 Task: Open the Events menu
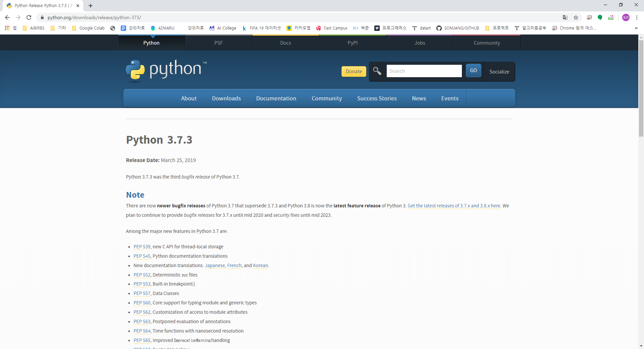click(x=450, y=98)
